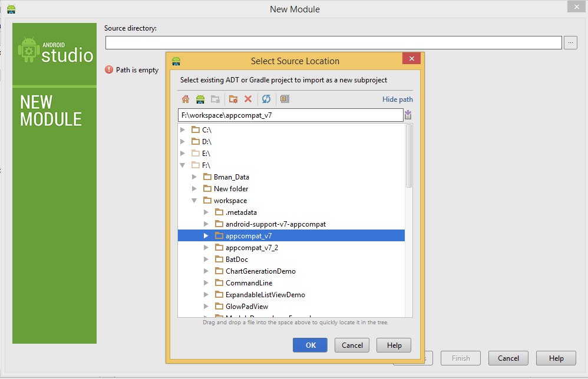This screenshot has height=379, width=588.
Task: Open source directory browse (...) button
Action: click(570, 43)
